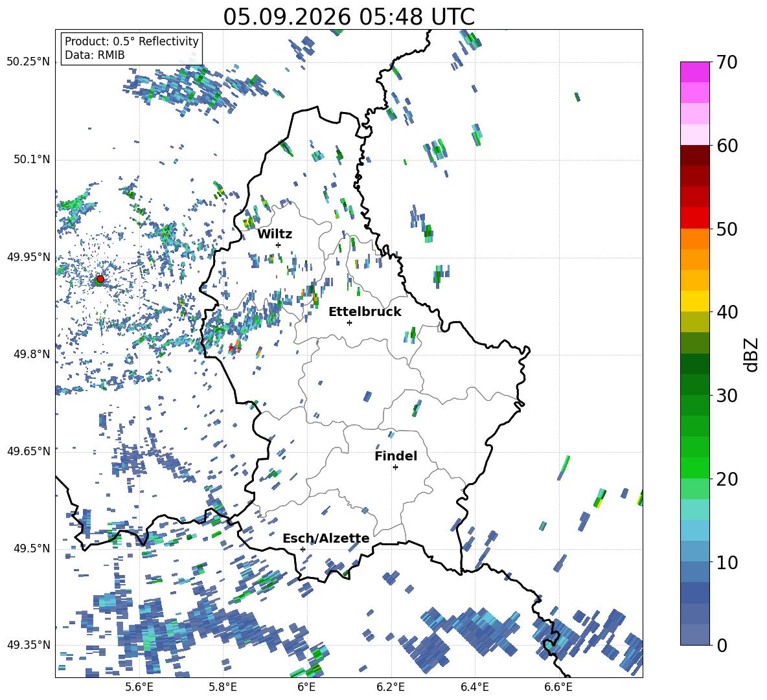This screenshot has height=700, width=767.
Task: Click the Product 0.5° Reflectivity info box
Action: [132, 48]
